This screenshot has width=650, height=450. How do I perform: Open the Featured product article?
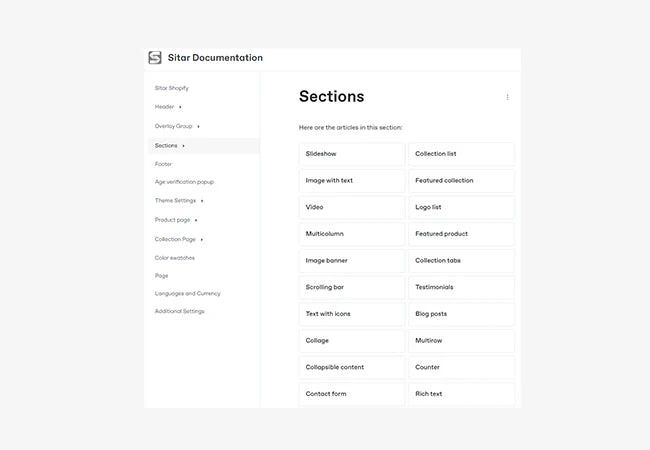(x=461, y=234)
